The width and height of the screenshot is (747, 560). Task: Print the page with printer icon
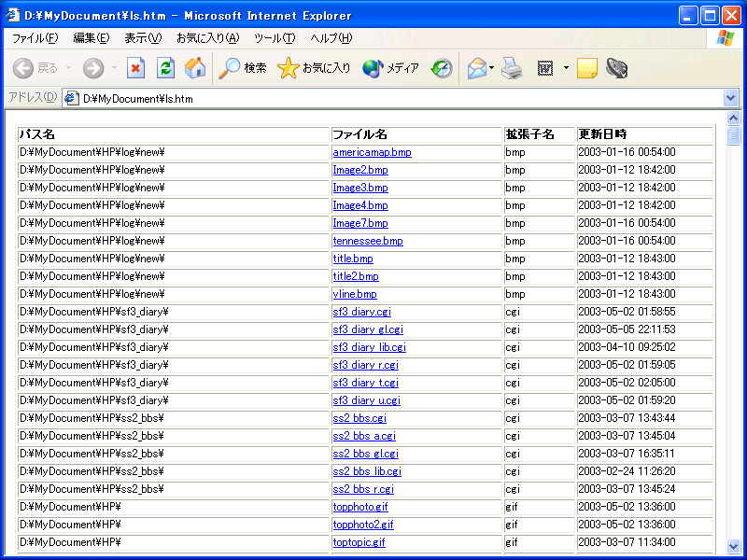[512, 68]
